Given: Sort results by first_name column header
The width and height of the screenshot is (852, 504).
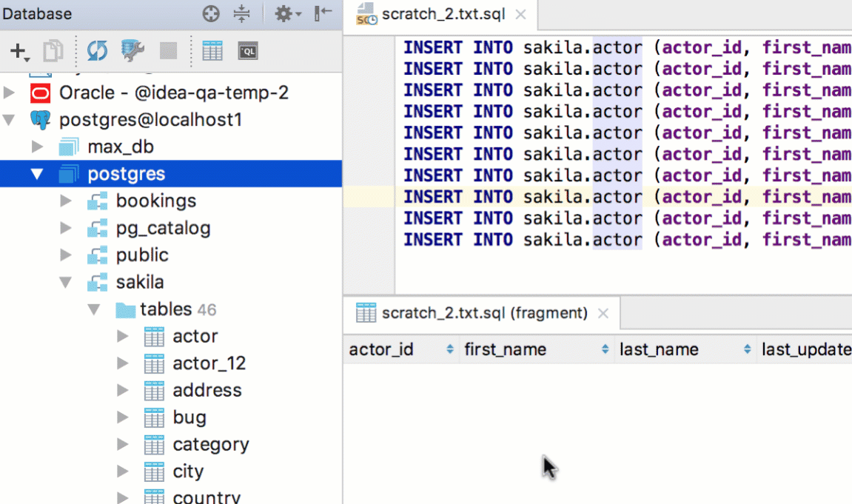Looking at the screenshot, I should (537, 349).
